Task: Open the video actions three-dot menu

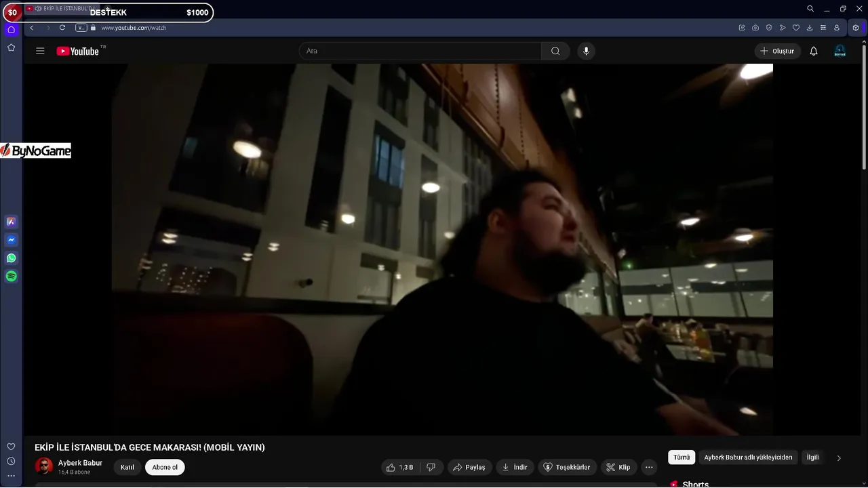Action: [649, 467]
